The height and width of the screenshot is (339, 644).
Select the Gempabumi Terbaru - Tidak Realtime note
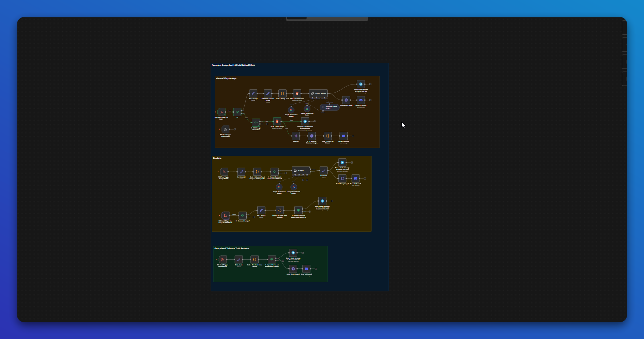coord(232,248)
